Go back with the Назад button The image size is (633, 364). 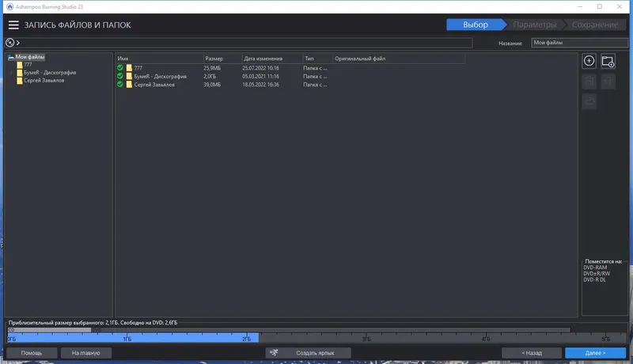pos(532,353)
